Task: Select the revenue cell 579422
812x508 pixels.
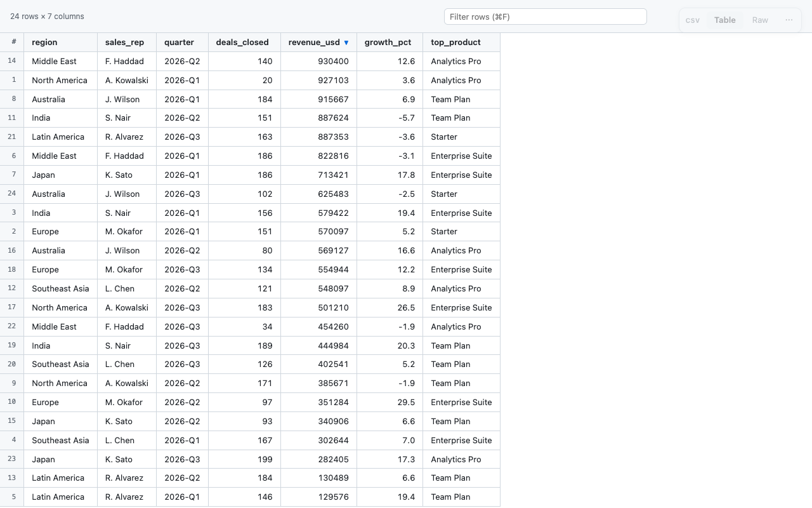Action: (x=318, y=213)
